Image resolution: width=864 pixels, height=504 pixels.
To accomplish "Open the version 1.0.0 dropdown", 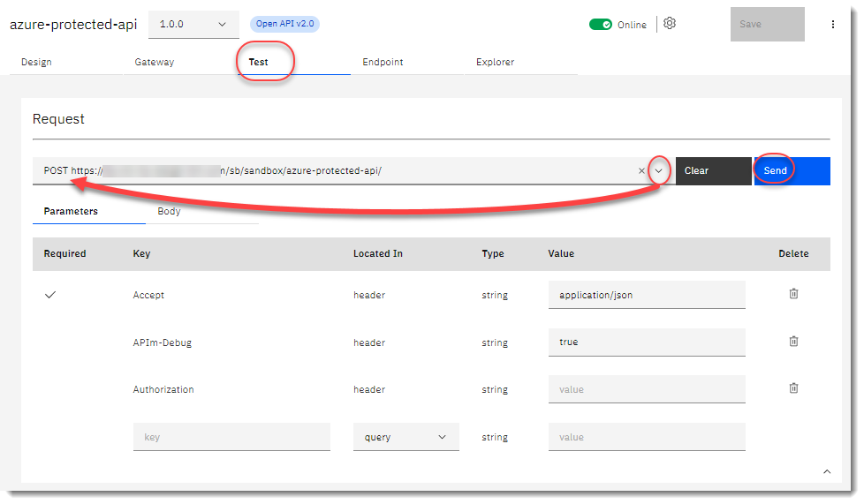I will [x=193, y=24].
